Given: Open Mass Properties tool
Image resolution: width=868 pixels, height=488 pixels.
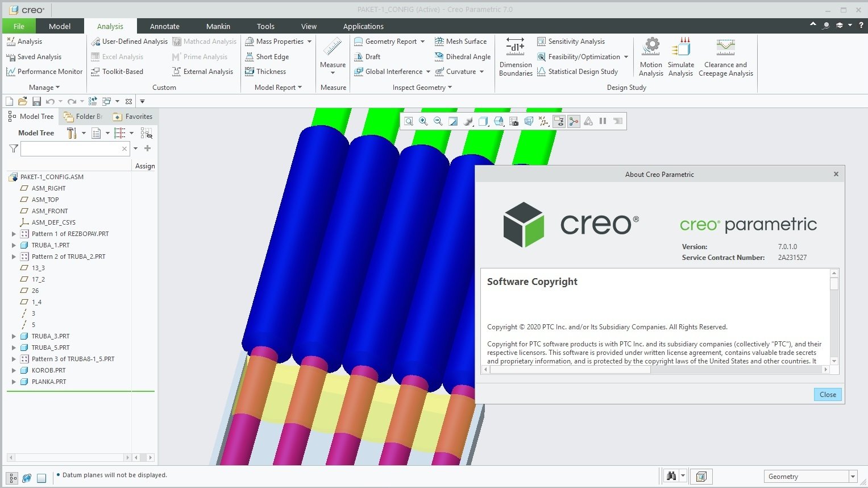Looking at the screenshot, I should point(275,42).
